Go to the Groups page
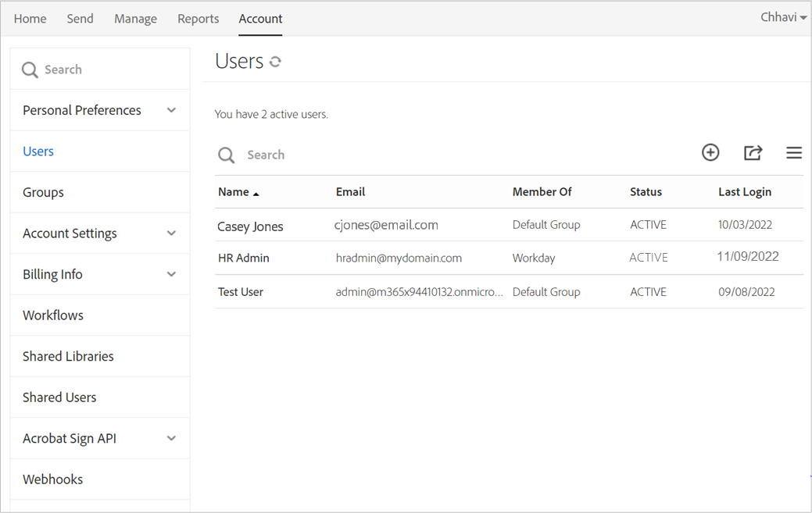This screenshot has width=812, height=513. [43, 192]
